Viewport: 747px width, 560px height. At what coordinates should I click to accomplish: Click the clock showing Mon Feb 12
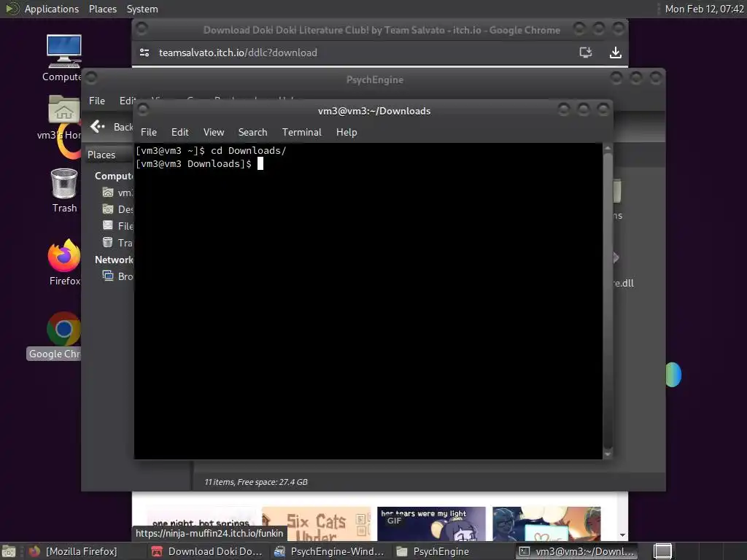click(x=704, y=9)
